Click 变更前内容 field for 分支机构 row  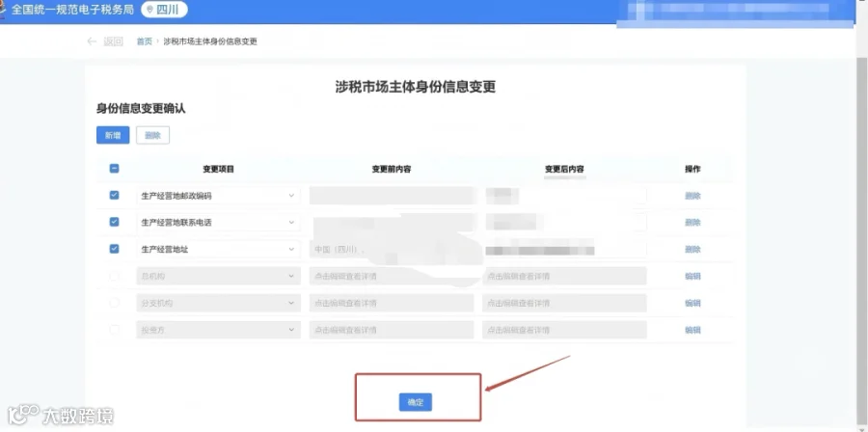[x=392, y=303]
